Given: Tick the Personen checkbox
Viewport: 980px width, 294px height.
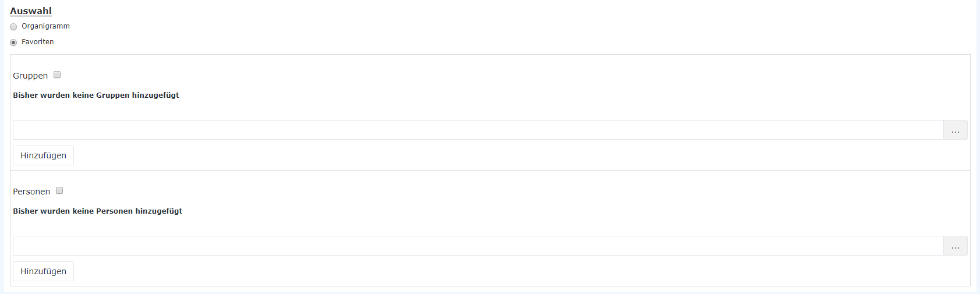Looking at the screenshot, I should point(59,190).
